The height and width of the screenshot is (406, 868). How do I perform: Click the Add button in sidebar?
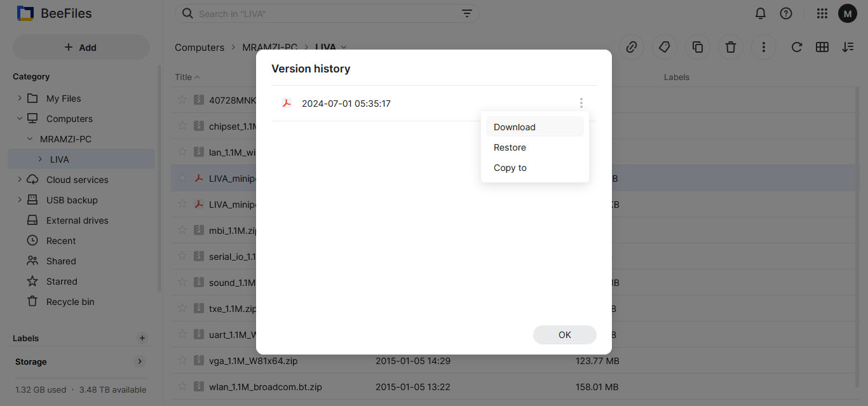[x=81, y=47]
